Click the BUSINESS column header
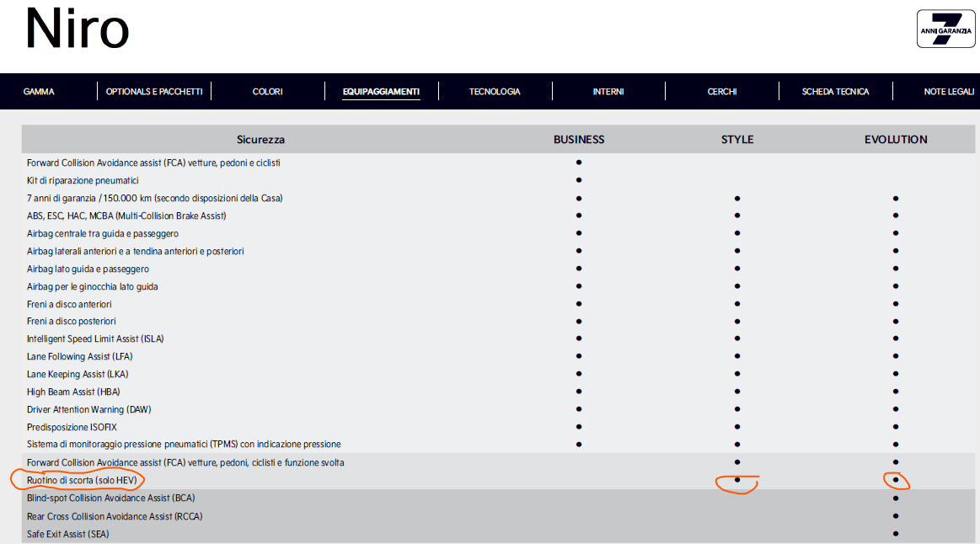This screenshot has width=980, height=544. tap(579, 139)
